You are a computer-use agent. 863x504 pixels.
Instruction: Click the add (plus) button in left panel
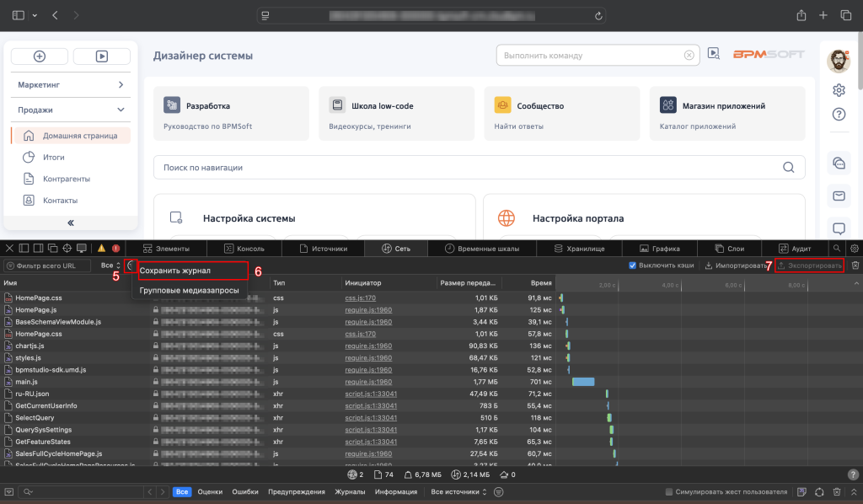click(40, 56)
